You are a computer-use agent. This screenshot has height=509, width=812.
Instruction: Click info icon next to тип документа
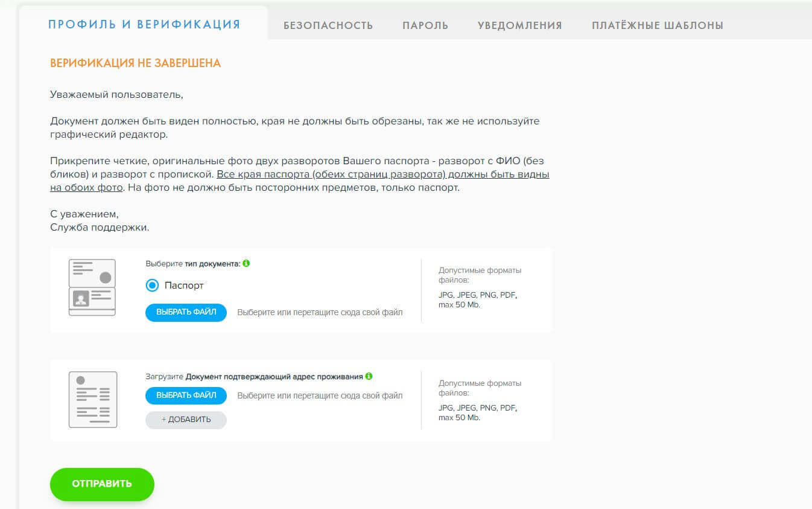click(246, 263)
